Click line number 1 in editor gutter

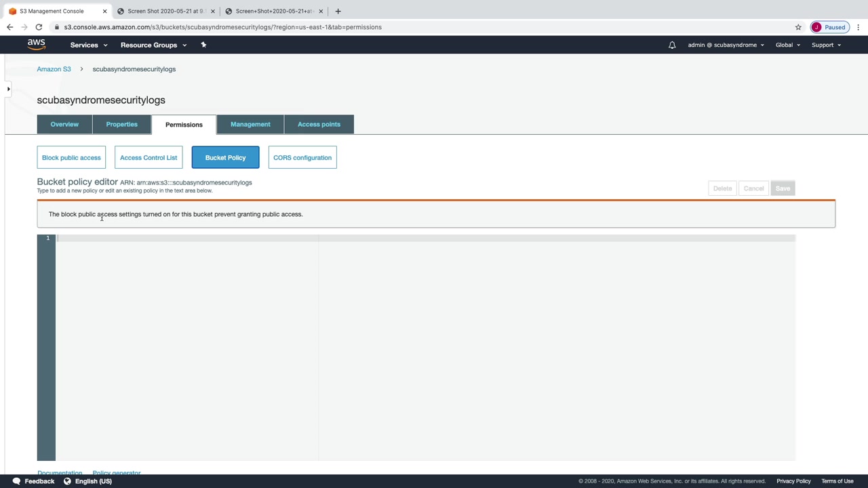tap(47, 238)
